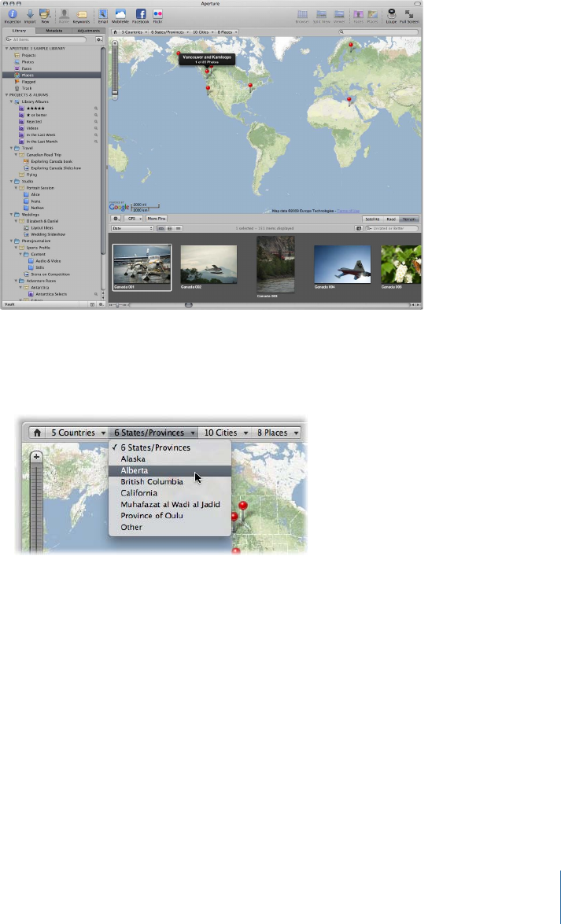Click the Unrated or Better filter field
The height and width of the screenshot is (924, 561).
(x=392, y=228)
